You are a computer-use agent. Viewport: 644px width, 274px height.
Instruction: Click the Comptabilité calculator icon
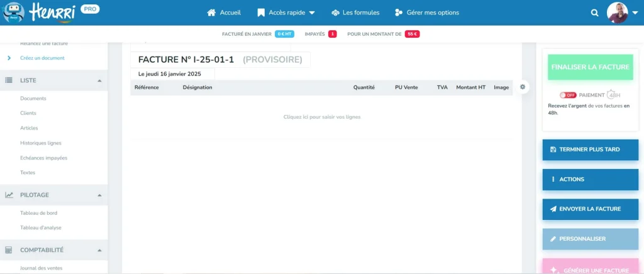click(9, 249)
